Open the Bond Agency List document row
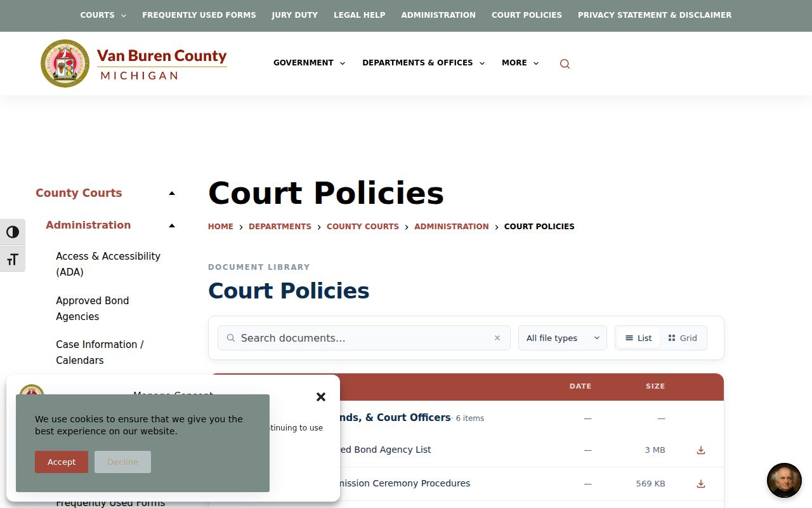The height and width of the screenshot is (508, 812). [466, 450]
